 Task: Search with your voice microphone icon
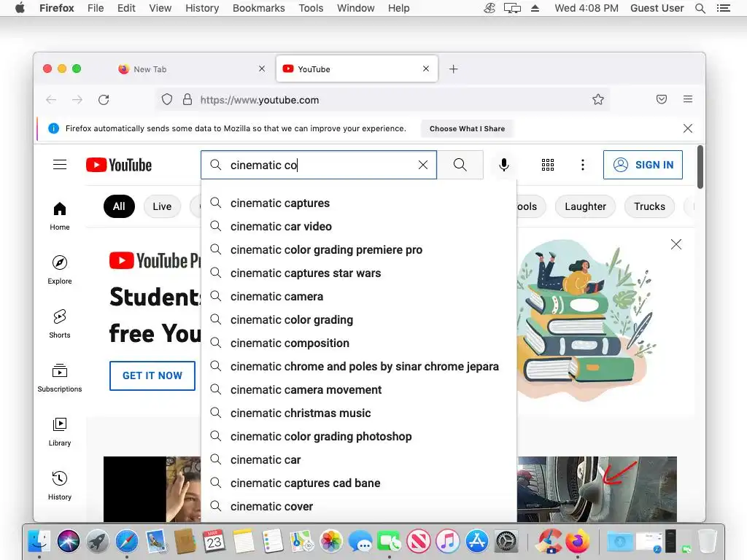point(503,165)
